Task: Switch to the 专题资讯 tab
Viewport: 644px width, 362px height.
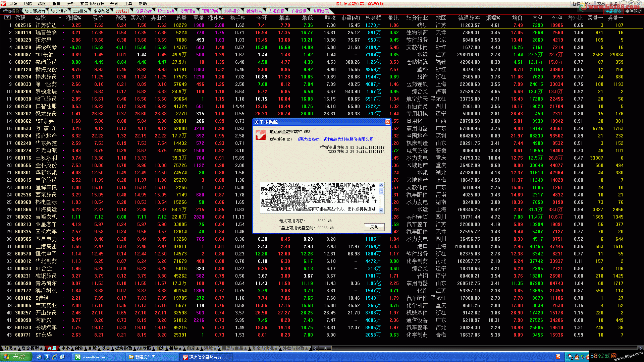Action: click(x=321, y=11)
